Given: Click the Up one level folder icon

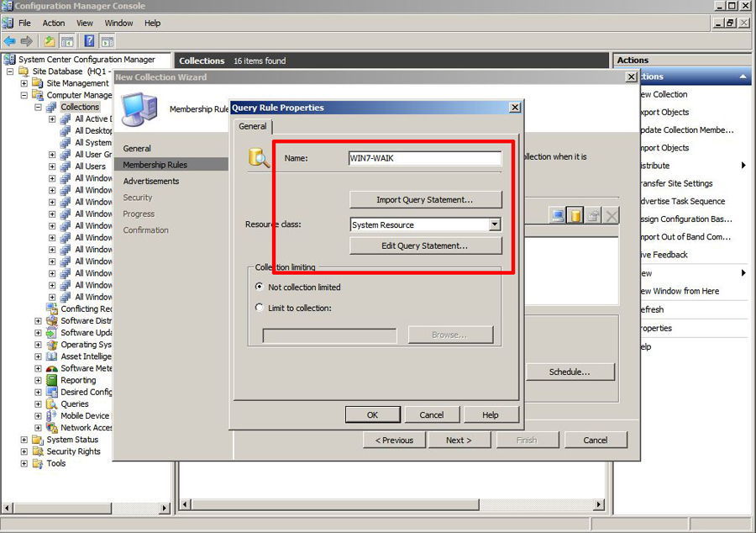Looking at the screenshot, I should [x=50, y=41].
